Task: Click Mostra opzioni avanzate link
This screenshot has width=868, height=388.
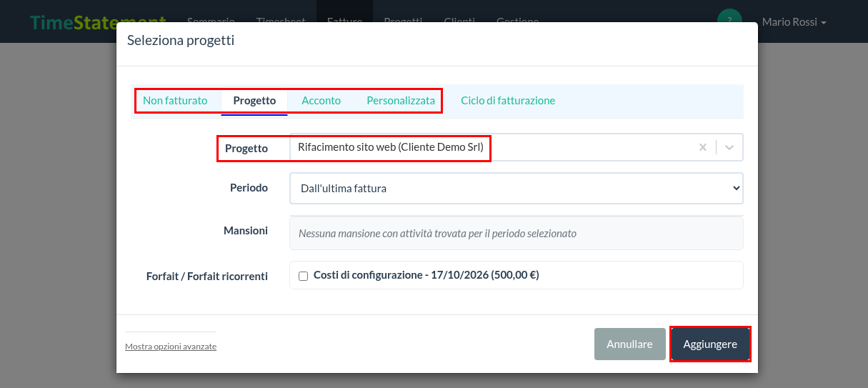Action: (x=171, y=347)
